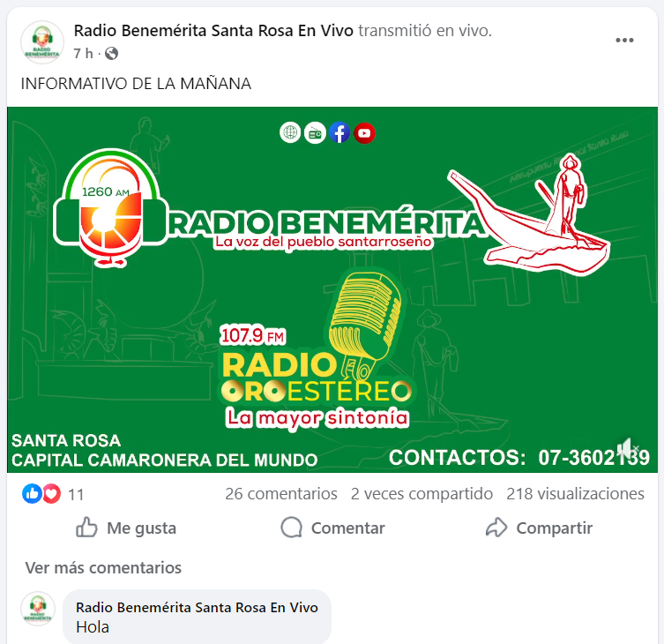Screen dimensions: 664x644
Task: Click the Radio Benemérita profile picture in post header
Action: pyautogui.click(x=42, y=42)
